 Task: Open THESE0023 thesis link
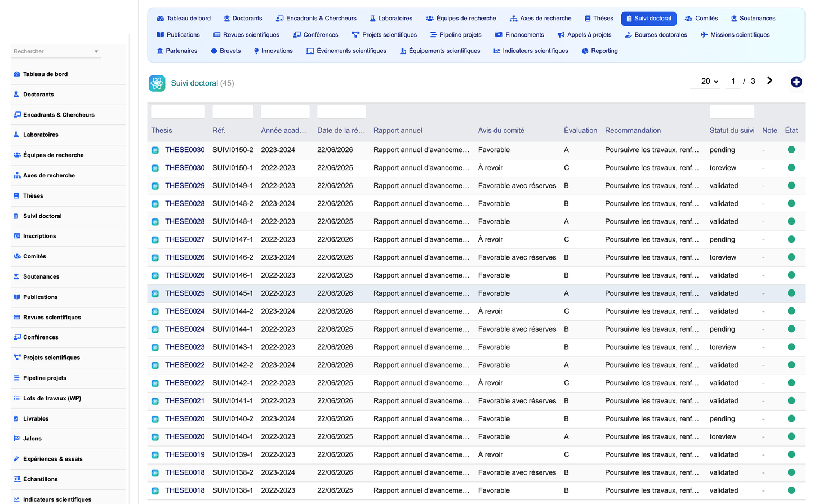(185, 347)
